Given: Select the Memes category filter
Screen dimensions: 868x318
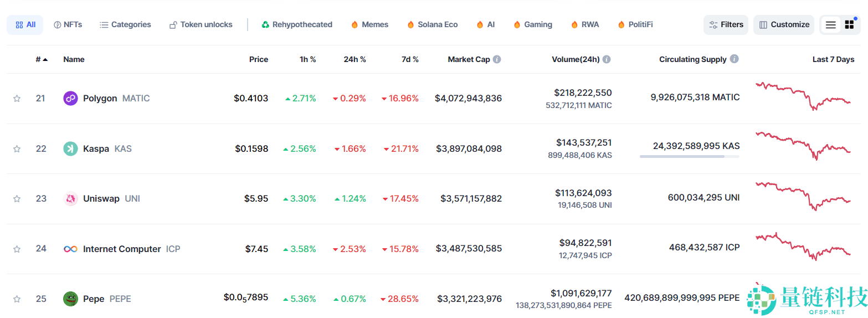Looking at the screenshot, I should click(x=369, y=25).
